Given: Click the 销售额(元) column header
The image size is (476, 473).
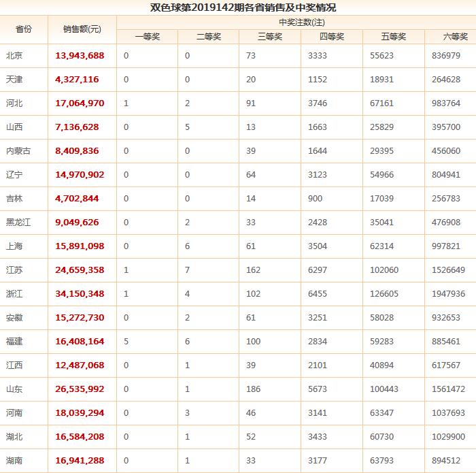Looking at the screenshot, I should pyautogui.click(x=82, y=29).
